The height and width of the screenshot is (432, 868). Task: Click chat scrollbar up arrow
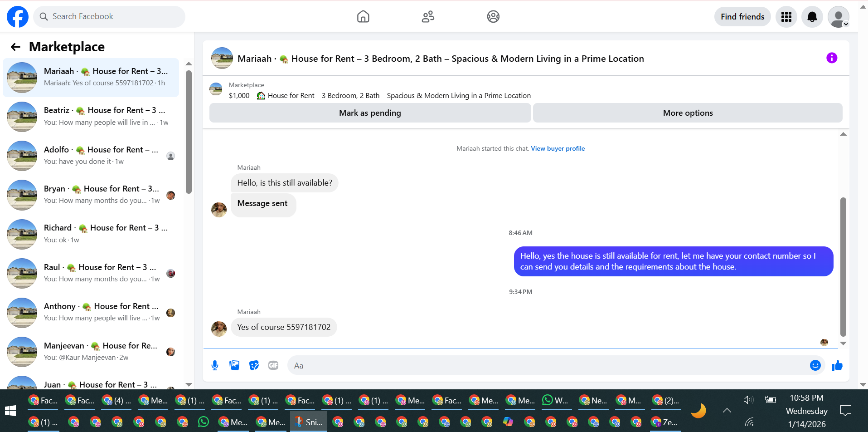coord(843,134)
